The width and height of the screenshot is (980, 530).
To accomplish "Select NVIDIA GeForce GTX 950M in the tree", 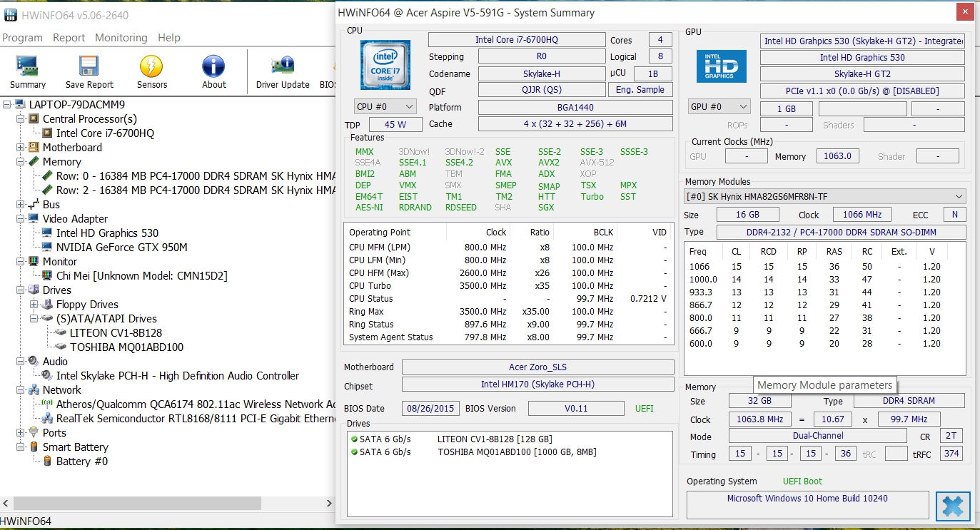I will click(122, 248).
